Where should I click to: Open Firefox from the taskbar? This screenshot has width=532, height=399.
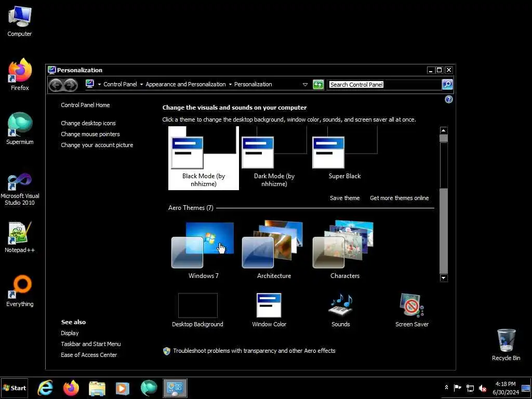pyautogui.click(x=71, y=388)
